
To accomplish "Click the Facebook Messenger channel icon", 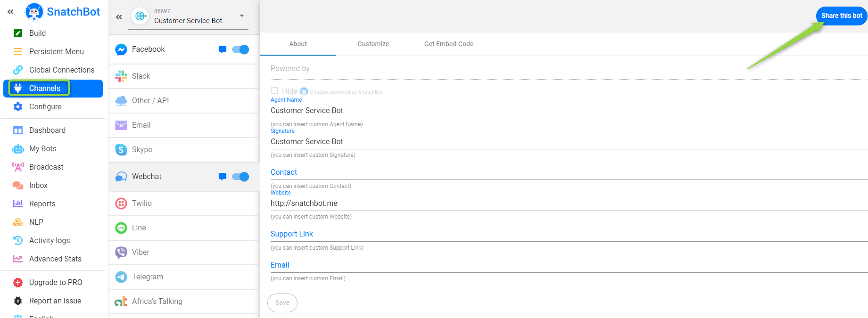I will click(121, 49).
